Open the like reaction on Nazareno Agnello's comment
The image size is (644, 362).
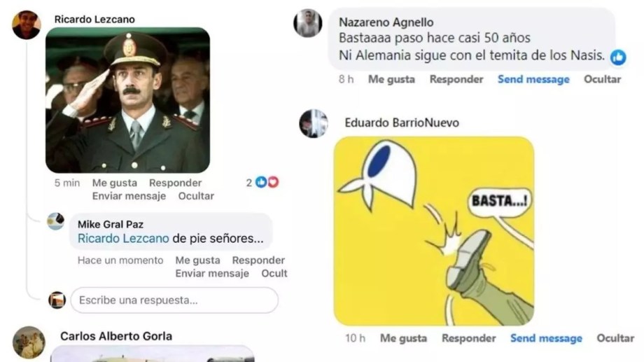618,57
